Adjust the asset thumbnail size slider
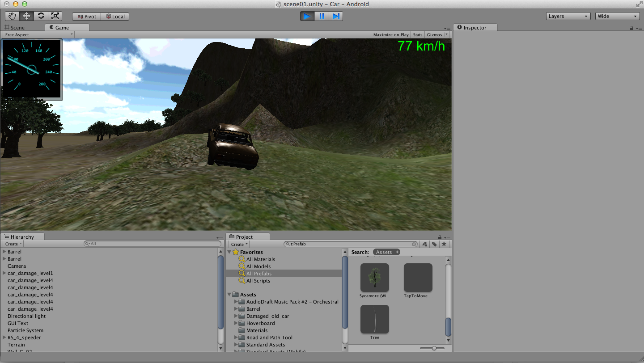The width and height of the screenshot is (644, 363). [x=434, y=348]
